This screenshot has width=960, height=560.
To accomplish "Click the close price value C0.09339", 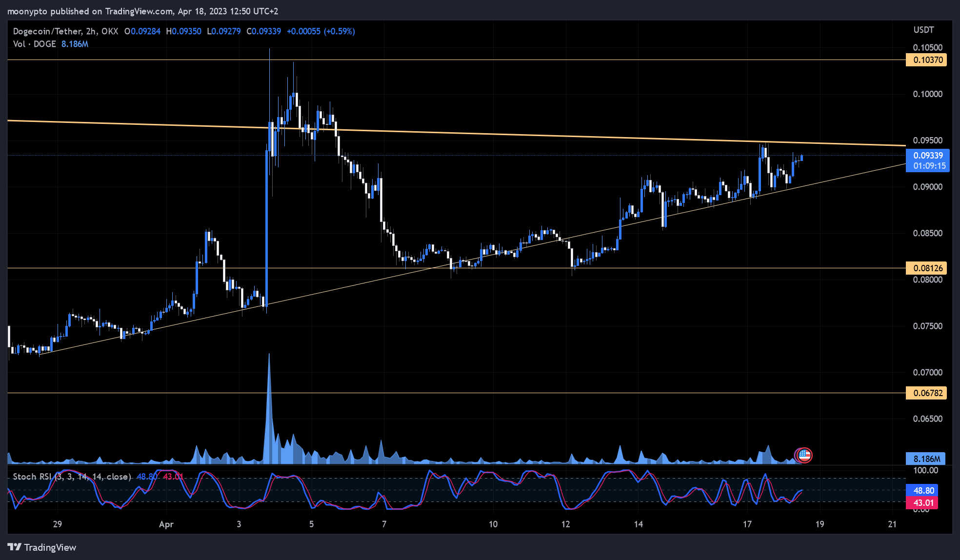I will point(264,31).
